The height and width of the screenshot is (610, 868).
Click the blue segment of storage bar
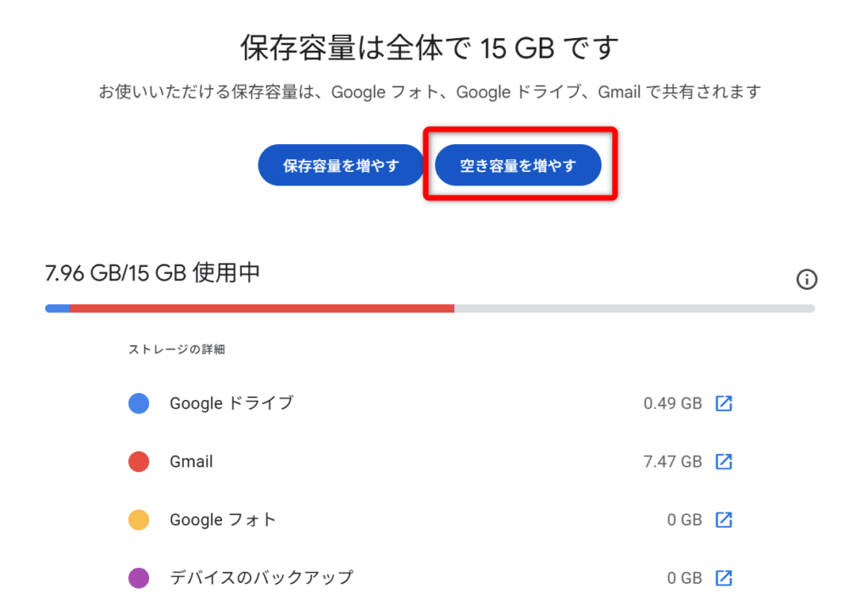tap(58, 308)
